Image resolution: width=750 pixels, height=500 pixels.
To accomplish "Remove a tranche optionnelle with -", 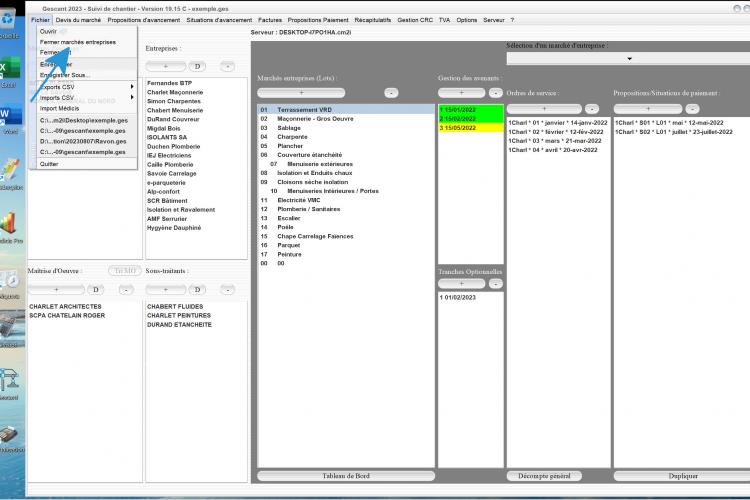I will (x=496, y=284).
